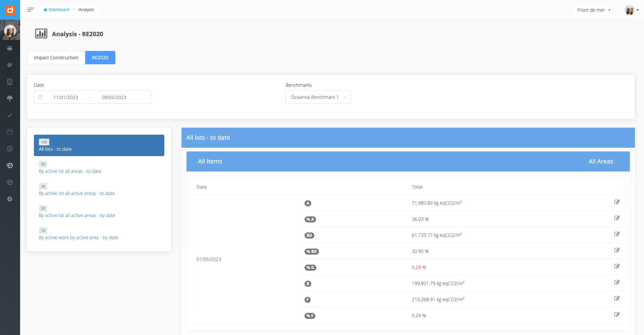
Task: Click the All Items header
Action: pos(210,161)
